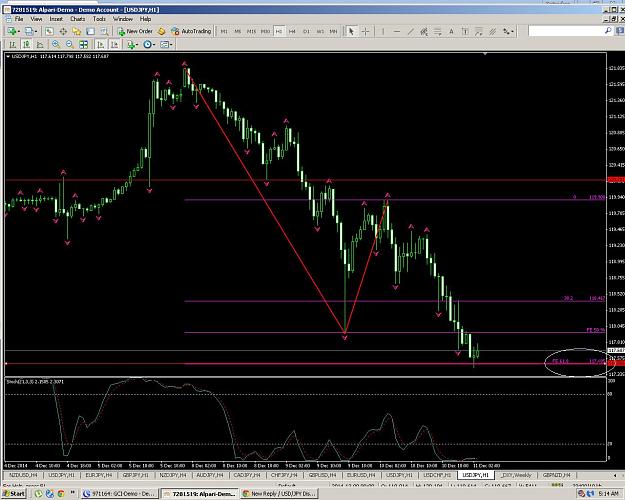The height and width of the screenshot is (500, 625).
Task: Expand the Profiles dropdown arrow
Action: click(35, 31)
